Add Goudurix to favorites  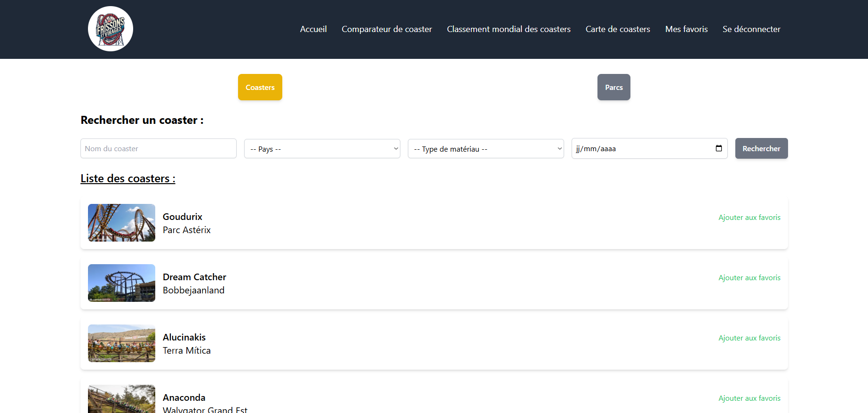[x=749, y=218]
